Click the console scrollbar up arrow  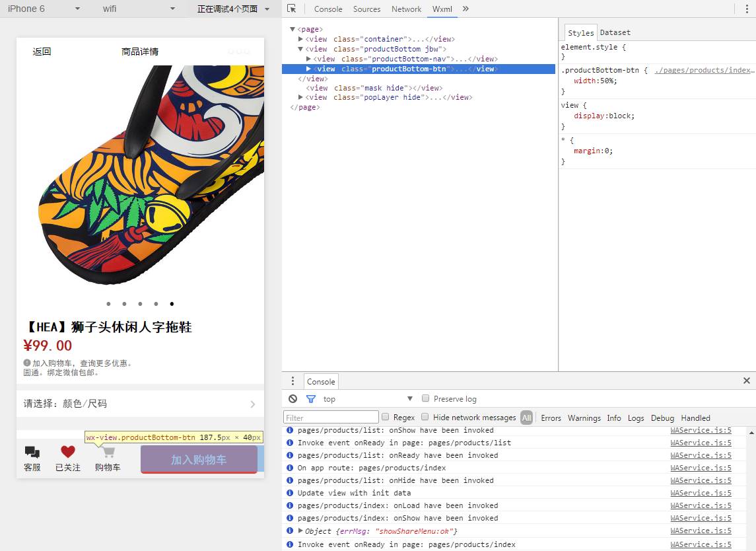pos(751,433)
